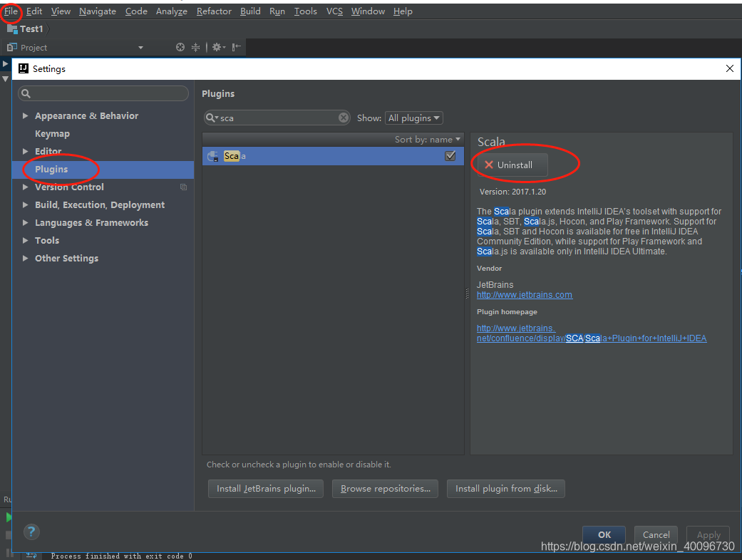The height and width of the screenshot is (560, 742).
Task: Open the Analyze menu
Action: 172,11
